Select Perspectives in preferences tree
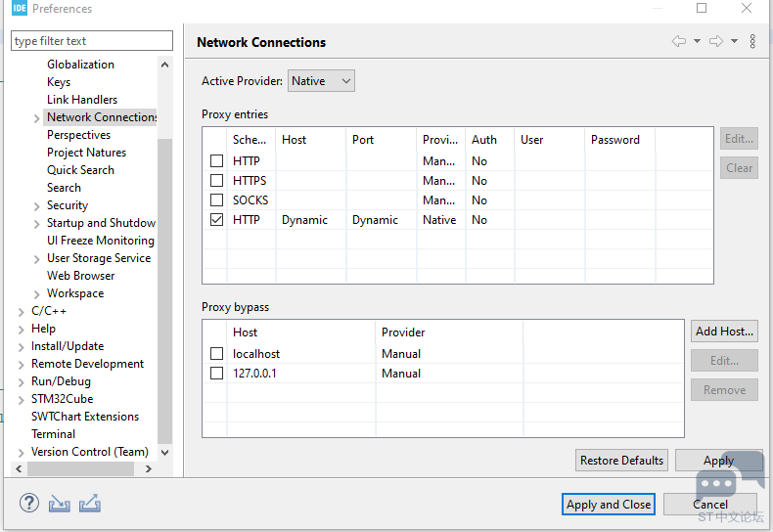The width and height of the screenshot is (773, 532). (78, 135)
